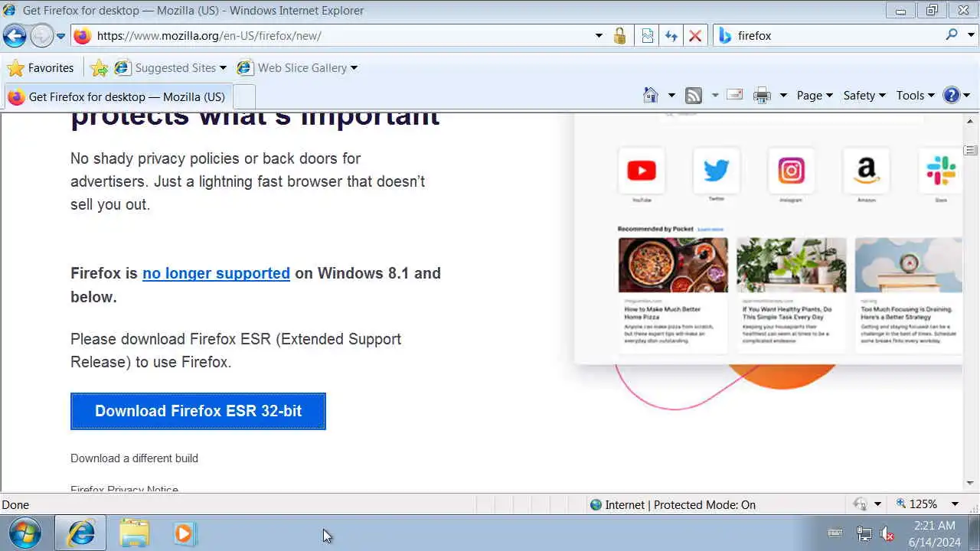Click the scrollbar down arrow
Screen dimensions: 980x551
click(x=971, y=483)
